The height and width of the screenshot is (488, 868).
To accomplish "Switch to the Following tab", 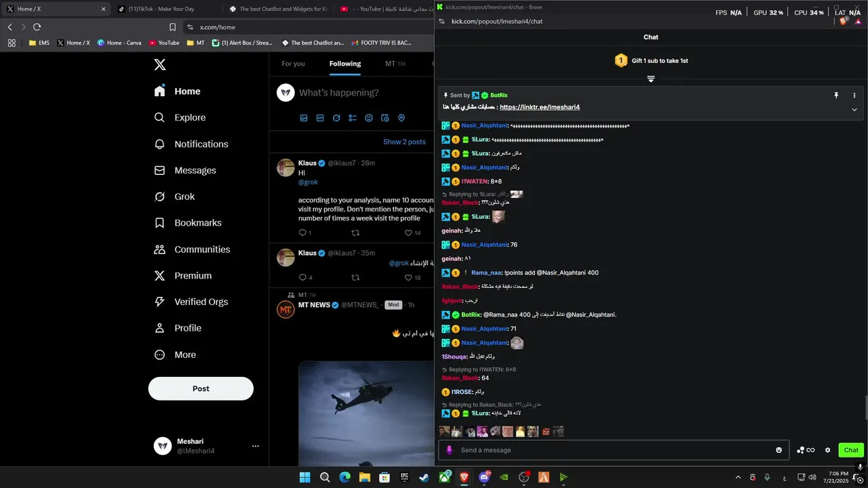I will [x=345, y=64].
